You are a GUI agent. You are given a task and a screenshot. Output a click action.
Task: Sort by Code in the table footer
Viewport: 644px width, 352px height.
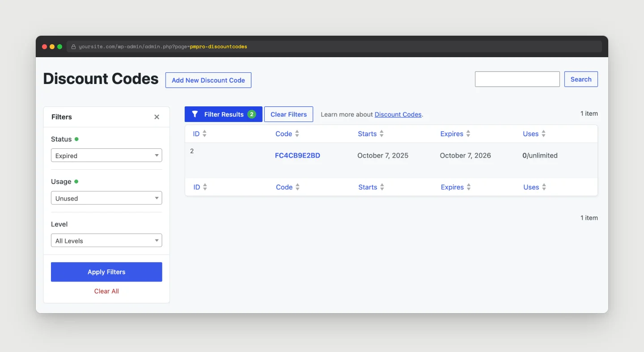tap(284, 187)
